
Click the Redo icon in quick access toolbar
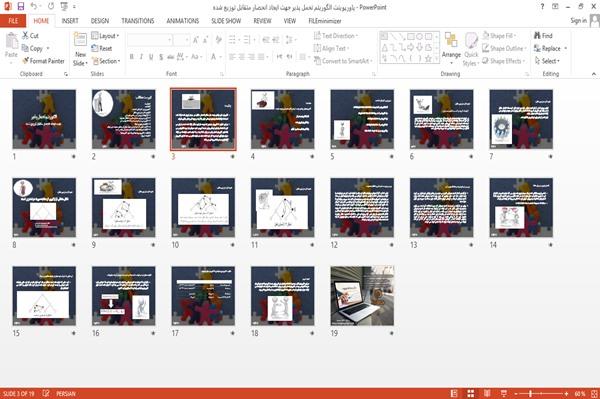[51, 6]
